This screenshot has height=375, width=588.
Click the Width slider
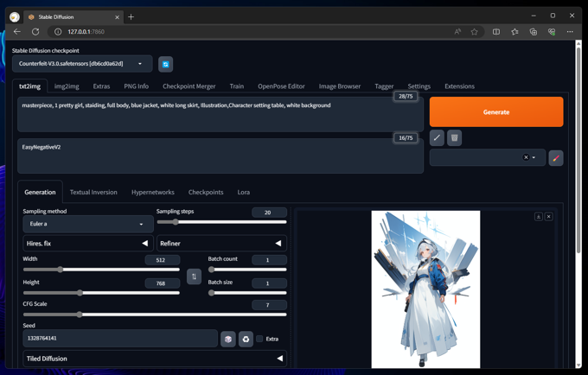coord(101,270)
